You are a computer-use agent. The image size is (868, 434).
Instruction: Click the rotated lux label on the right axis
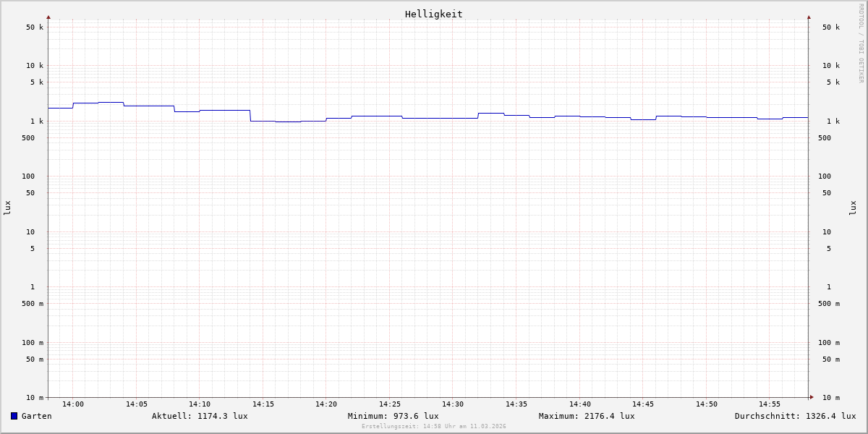pos(853,208)
